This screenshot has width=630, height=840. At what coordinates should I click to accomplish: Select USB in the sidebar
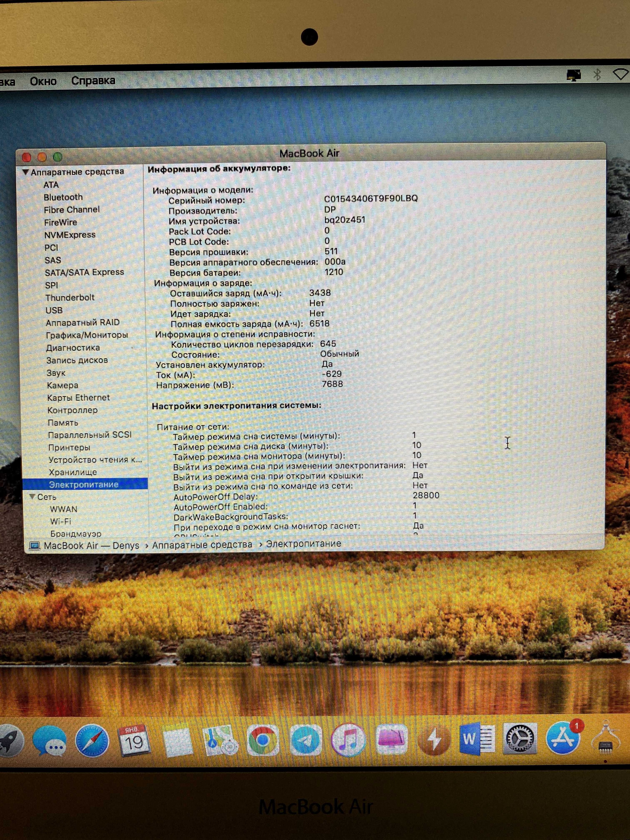(54, 310)
